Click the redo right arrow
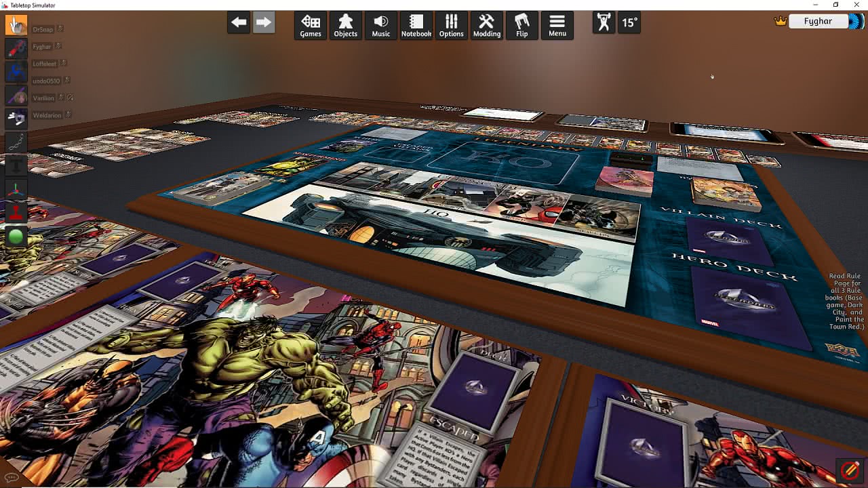This screenshot has height=488, width=868. pos(263,22)
